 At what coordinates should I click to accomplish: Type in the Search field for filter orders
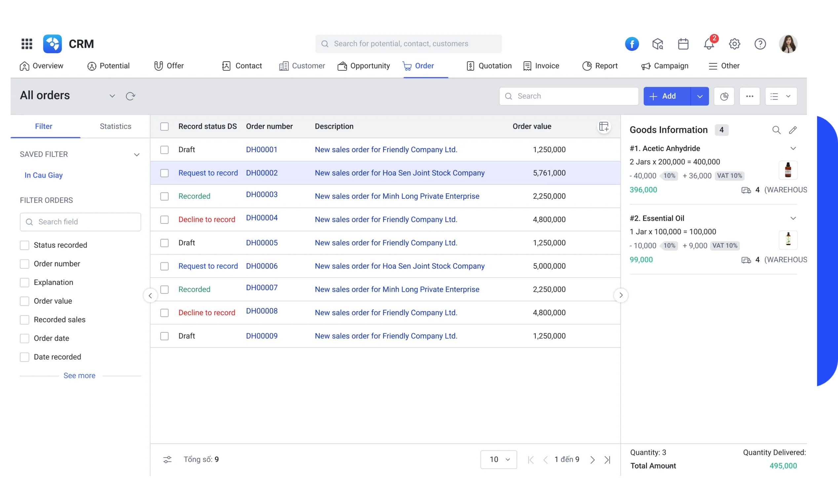[x=80, y=222]
